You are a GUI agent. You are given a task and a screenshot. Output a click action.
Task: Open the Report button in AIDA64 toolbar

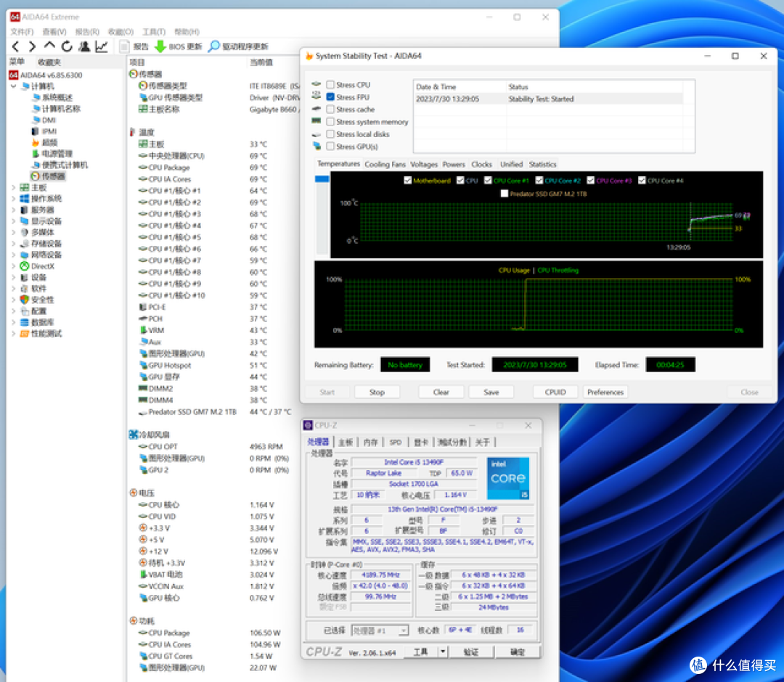click(x=135, y=46)
